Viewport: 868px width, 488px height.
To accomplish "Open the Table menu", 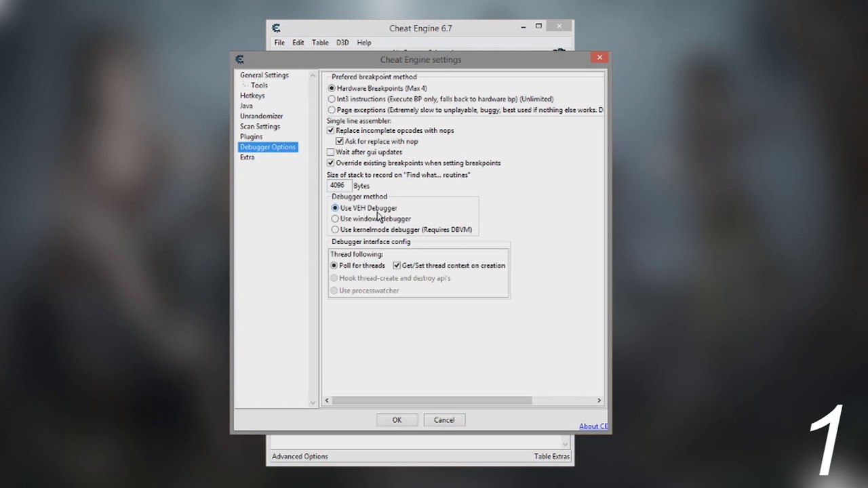I will click(x=320, y=42).
